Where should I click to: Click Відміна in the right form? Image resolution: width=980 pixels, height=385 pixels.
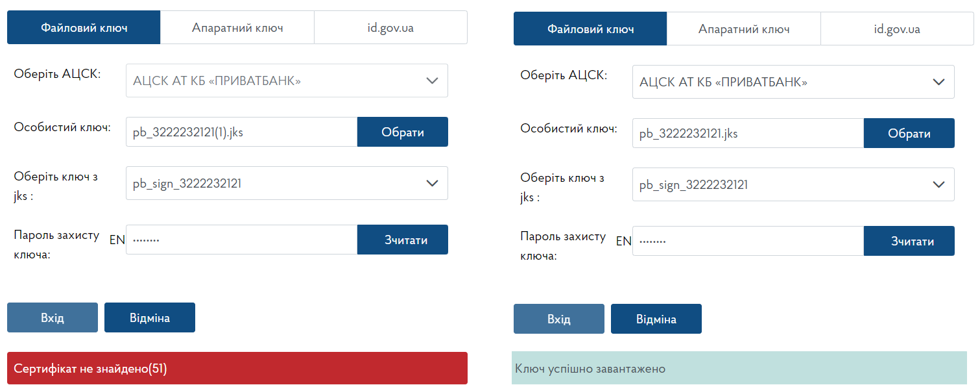[x=656, y=319]
